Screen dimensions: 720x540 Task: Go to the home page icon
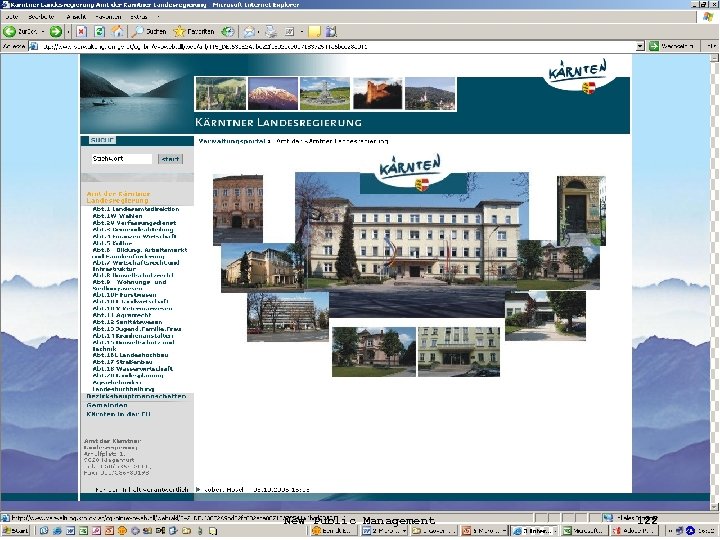click(x=118, y=32)
